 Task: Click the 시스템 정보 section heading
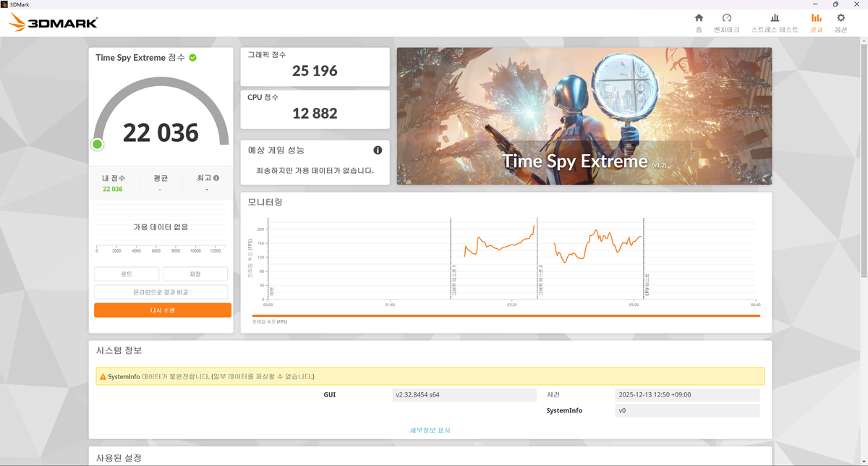pyautogui.click(x=119, y=350)
